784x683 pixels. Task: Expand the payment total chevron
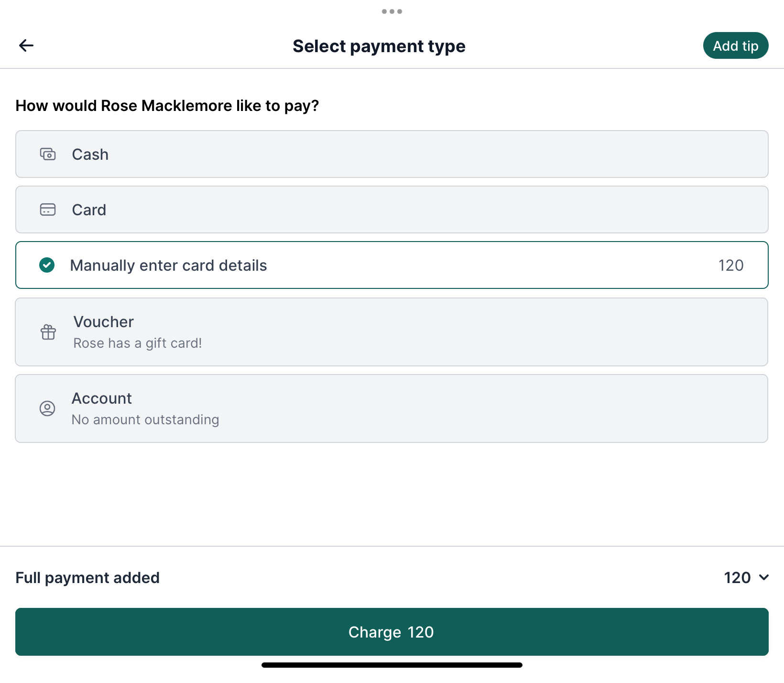[x=764, y=577]
